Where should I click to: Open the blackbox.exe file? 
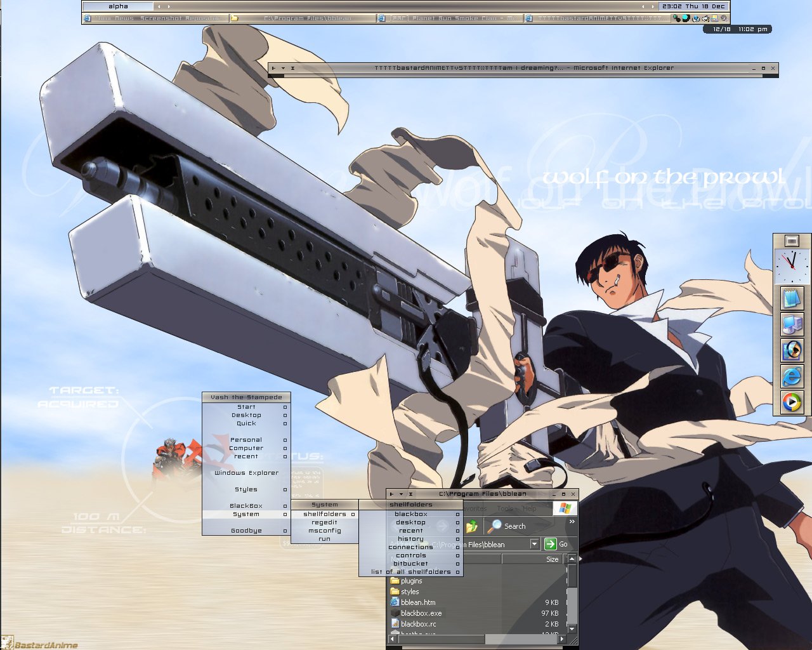click(416, 613)
